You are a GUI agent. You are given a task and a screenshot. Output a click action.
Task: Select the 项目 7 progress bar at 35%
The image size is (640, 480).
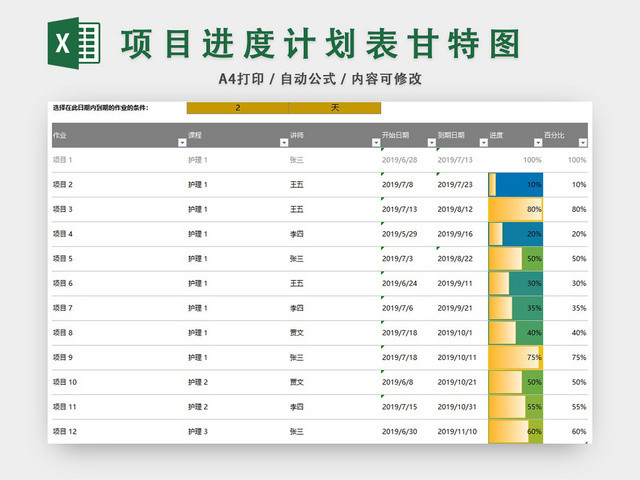[516, 308]
